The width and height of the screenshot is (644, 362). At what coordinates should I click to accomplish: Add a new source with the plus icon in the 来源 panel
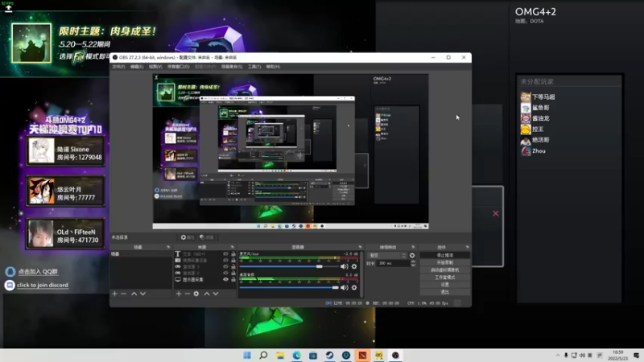point(179,294)
